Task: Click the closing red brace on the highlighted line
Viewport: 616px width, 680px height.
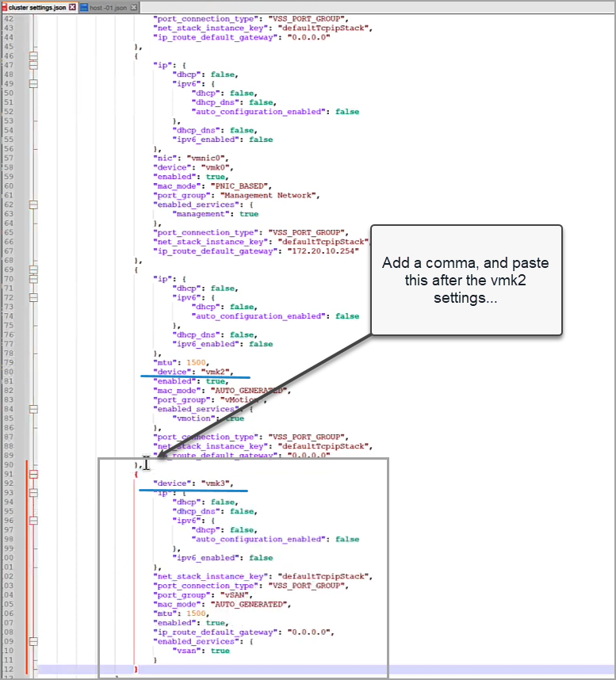Action: (x=136, y=670)
